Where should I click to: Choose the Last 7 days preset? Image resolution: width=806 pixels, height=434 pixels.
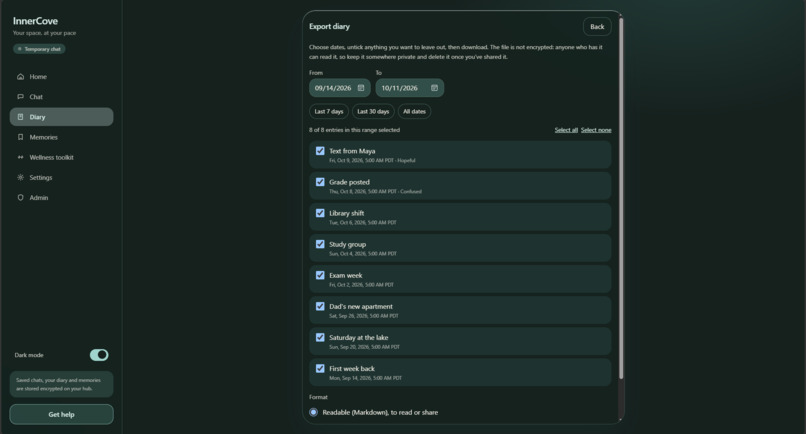click(x=329, y=112)
